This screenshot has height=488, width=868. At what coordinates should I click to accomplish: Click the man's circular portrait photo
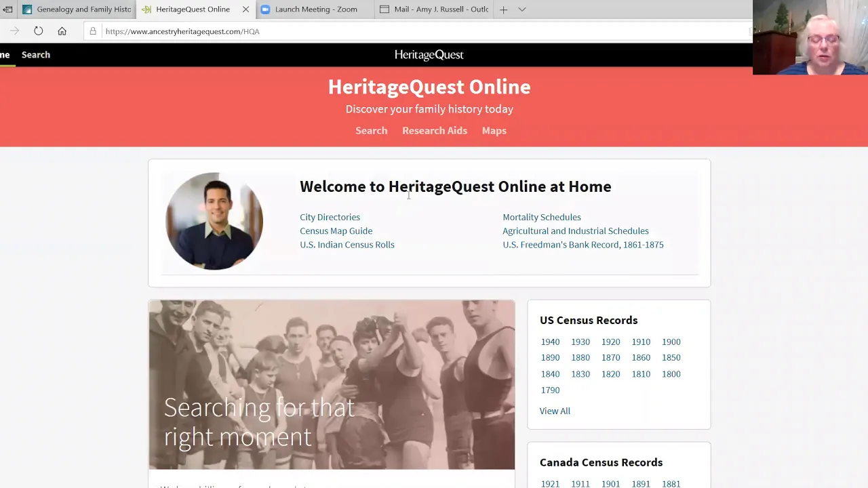coord(214,221)
